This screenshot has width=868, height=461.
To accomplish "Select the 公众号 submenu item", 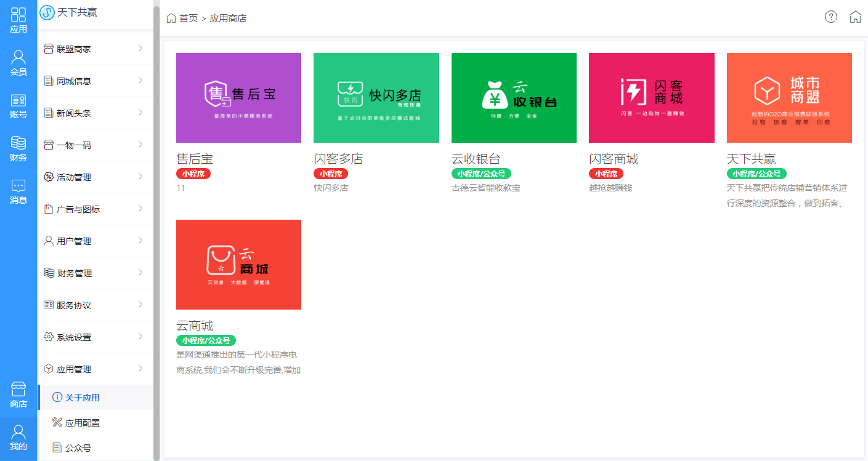I will tap(78, 448).
